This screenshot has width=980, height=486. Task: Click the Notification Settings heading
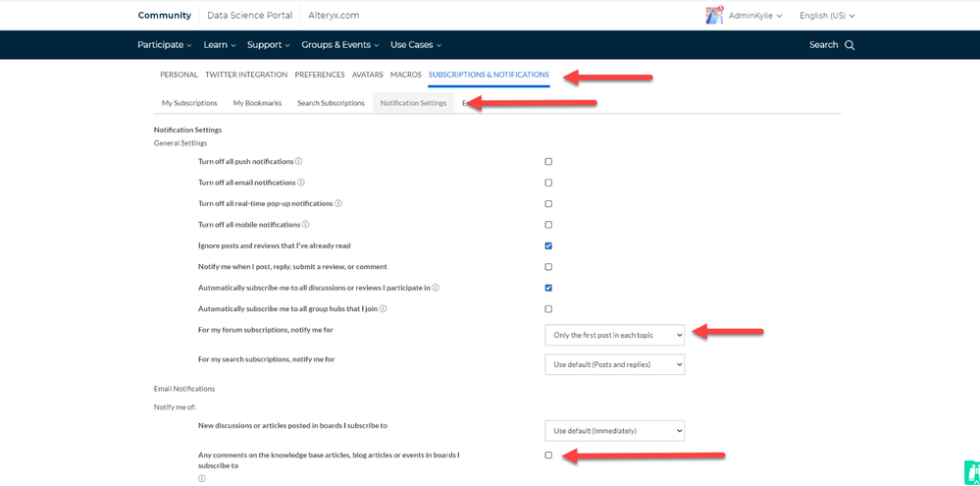point(187,131)
